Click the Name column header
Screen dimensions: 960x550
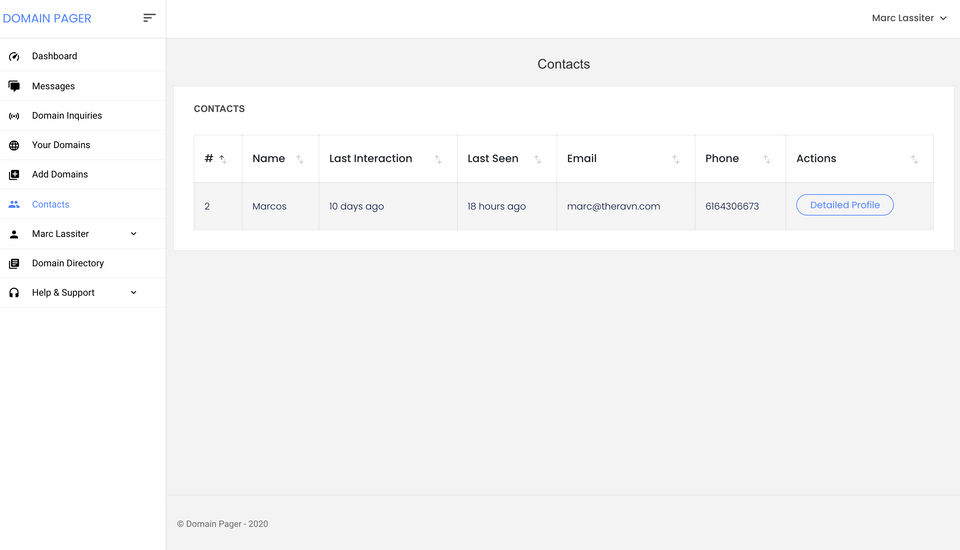tap(280, 159)
